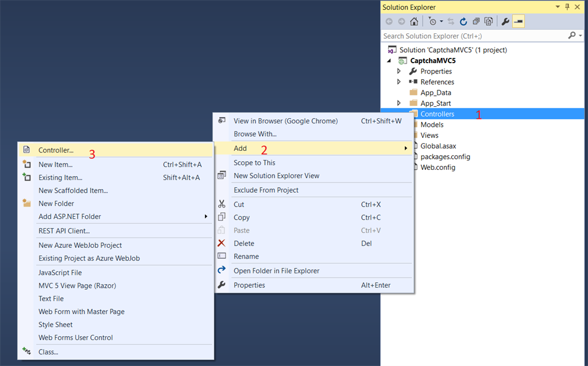588x366 pixels.
Task: Click the Home icon in Solution Explorer toolbar
Action: click(x=414, y=22)
